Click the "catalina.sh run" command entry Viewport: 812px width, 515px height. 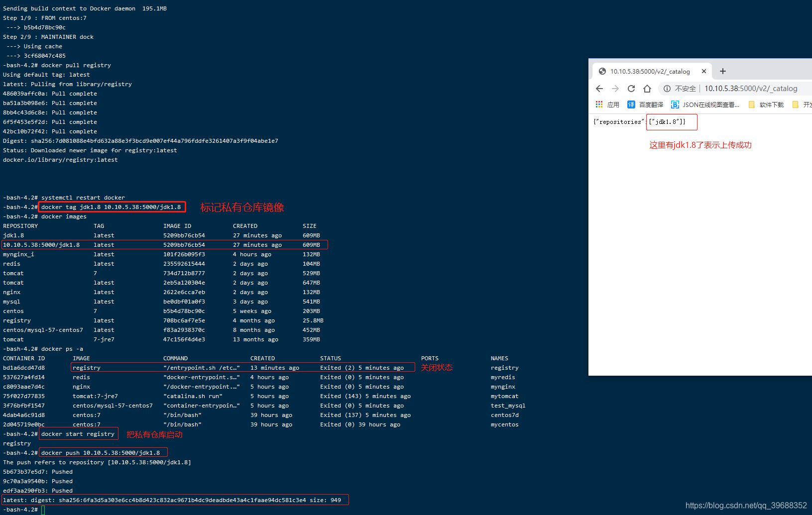point(193,396)
